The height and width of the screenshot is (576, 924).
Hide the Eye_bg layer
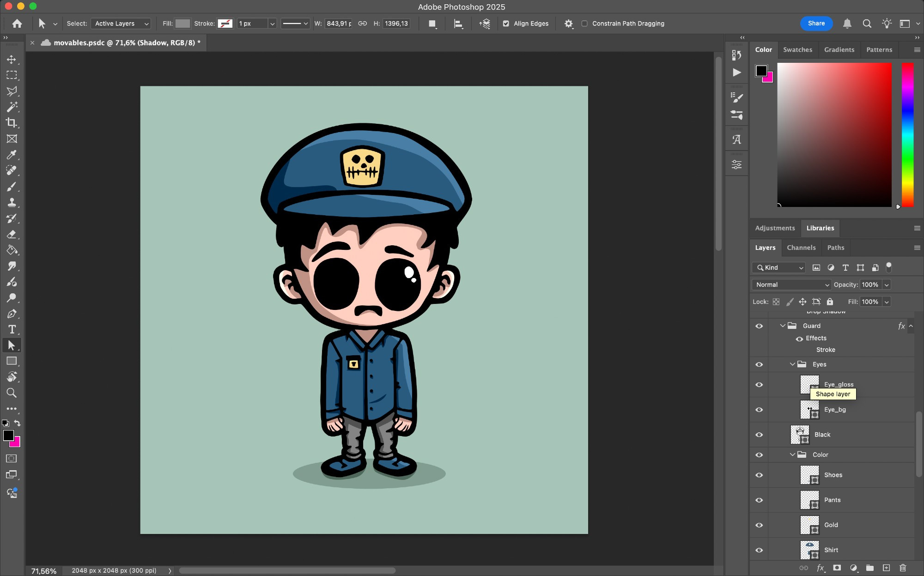(x=759, y=410)
